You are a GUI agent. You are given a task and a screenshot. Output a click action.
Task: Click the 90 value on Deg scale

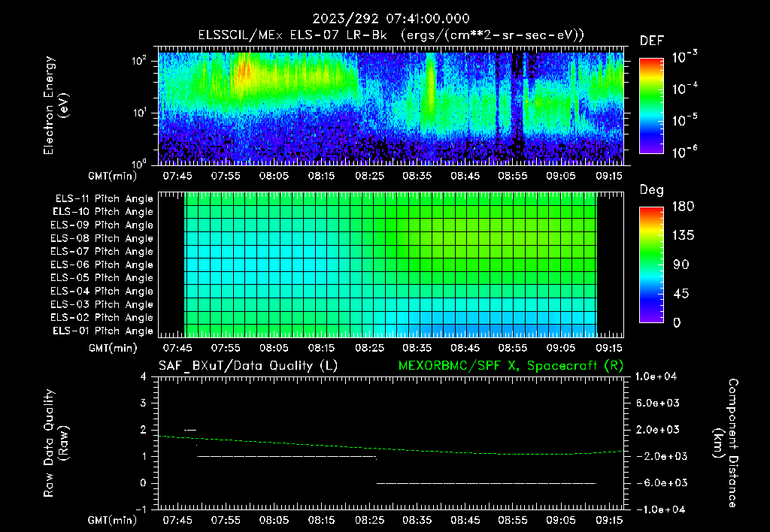pyautogui.click(x=681, y=265)
